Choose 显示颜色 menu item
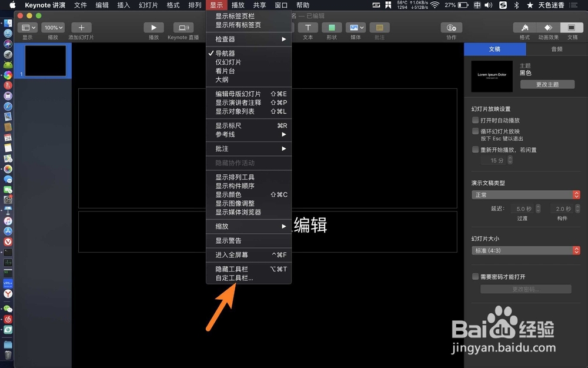Image resolution: width=588 pixels, height=368 pixels. (249, 195)
